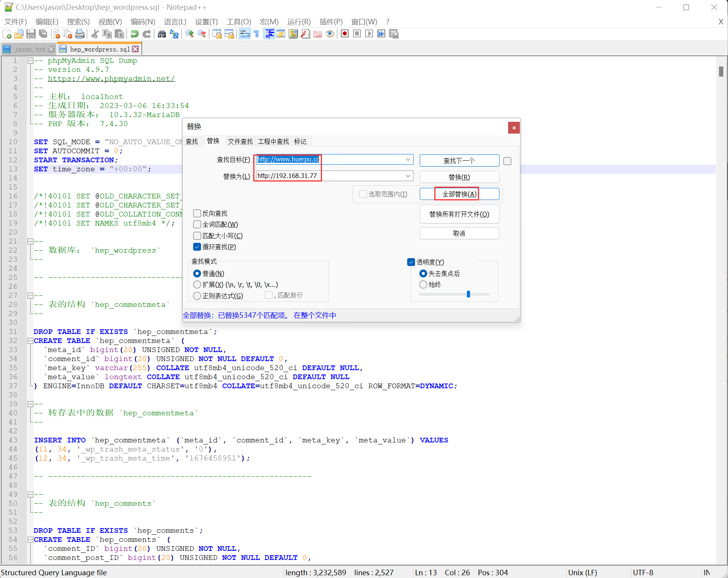Enable the 匹配大小写 checkbox
This screenshot has width=728, height=578.
197,236
